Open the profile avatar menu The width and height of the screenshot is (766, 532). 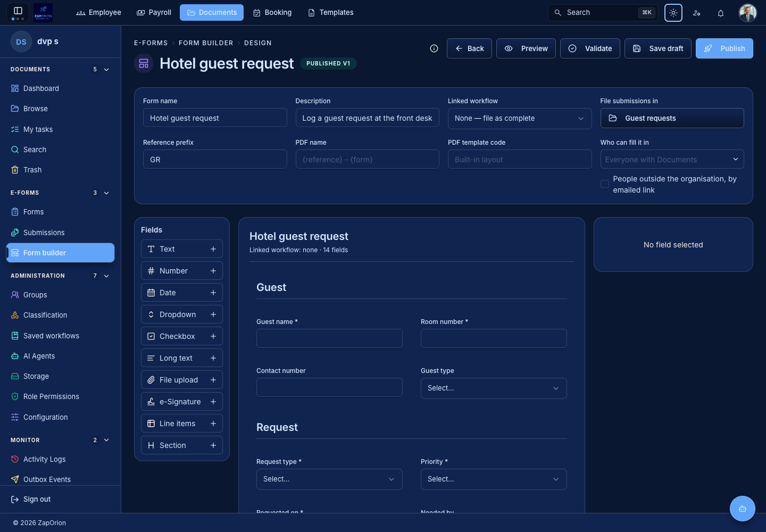[748, 13]
